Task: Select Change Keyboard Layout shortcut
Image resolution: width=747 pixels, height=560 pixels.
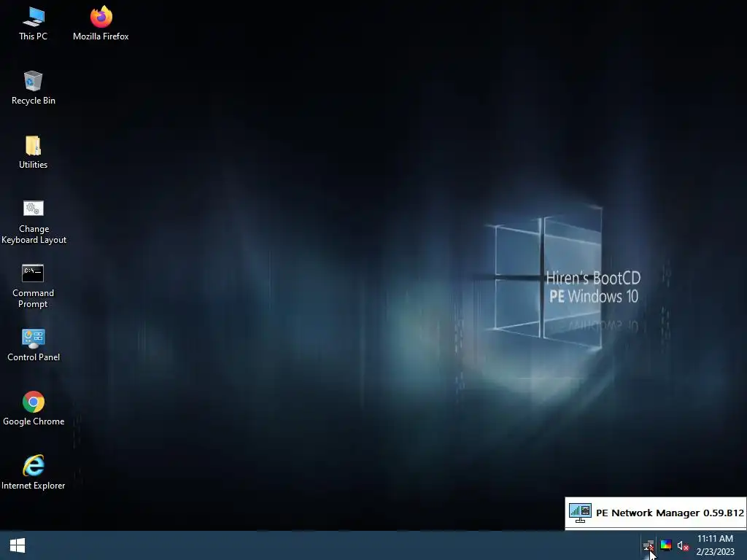Action: [x=34, y=222]
